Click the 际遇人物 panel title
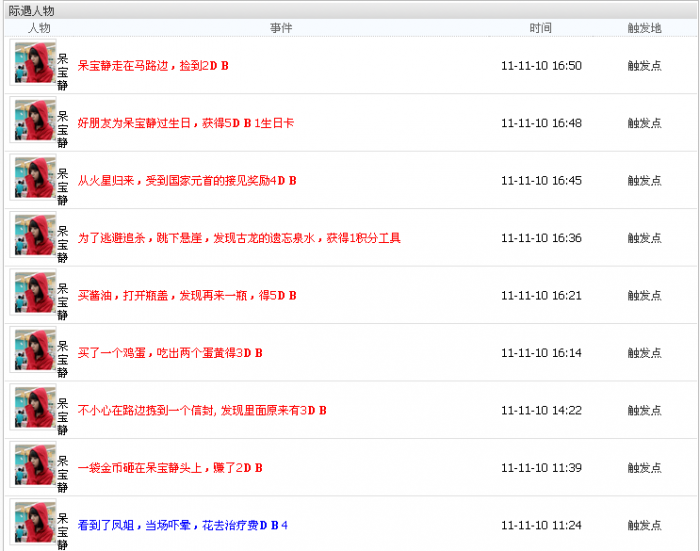The image size is (700, 551). pos(31,11)
